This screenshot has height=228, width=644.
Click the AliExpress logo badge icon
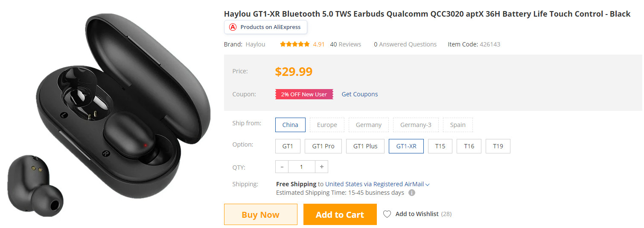point(233,27)
